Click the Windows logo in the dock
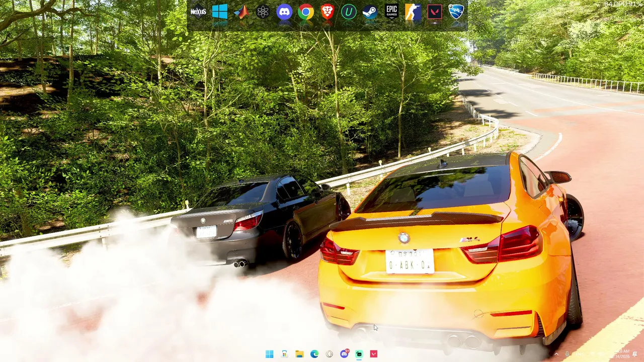This screenshot has height=362, width=644. 219,12
